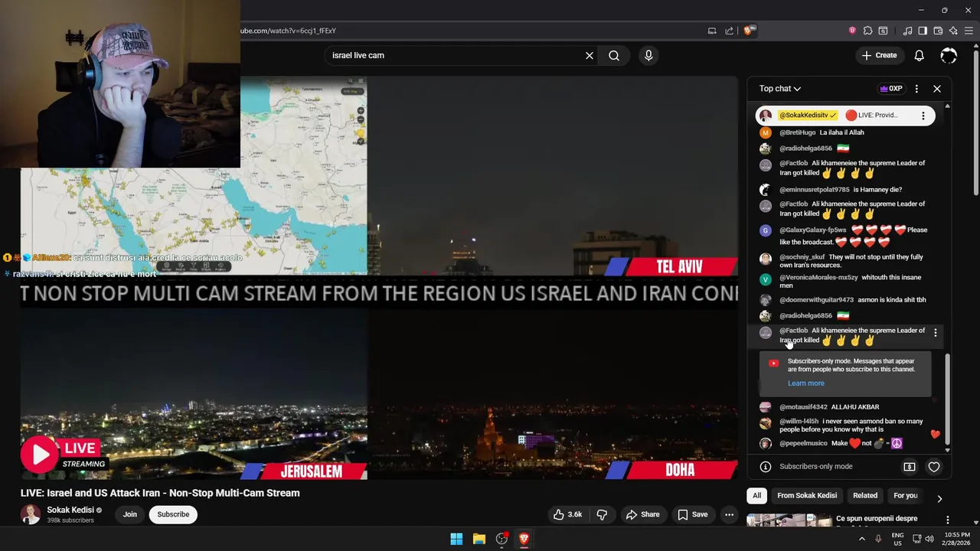Open options on pinned SokakKedisitv message
This screenshot has height=551, width=980.
[x=923, y=116]
